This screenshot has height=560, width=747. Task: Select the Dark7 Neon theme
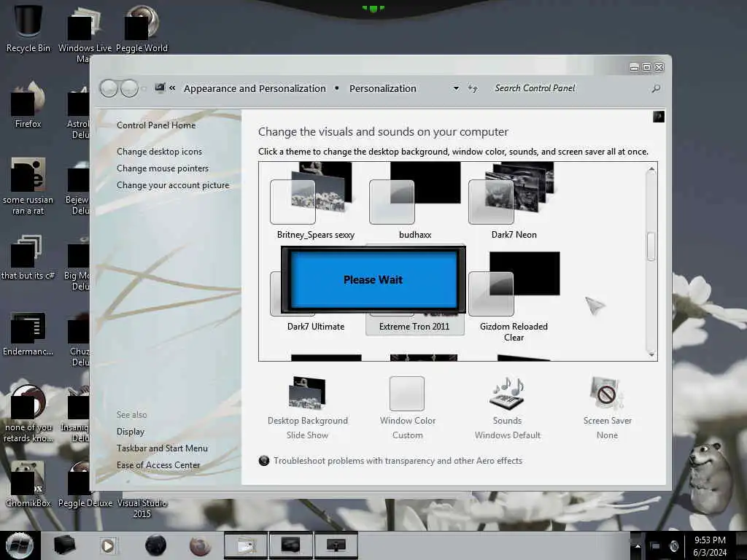point(514,201)
